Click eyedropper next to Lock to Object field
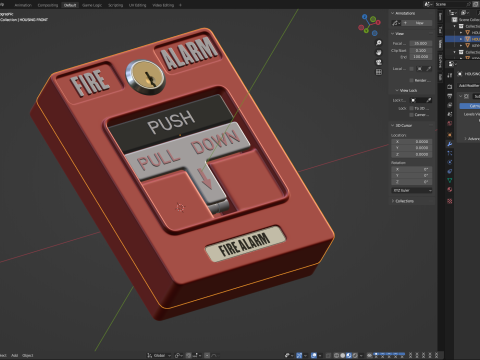Viewport: 480px width, 360px height. tap(429, 100)
